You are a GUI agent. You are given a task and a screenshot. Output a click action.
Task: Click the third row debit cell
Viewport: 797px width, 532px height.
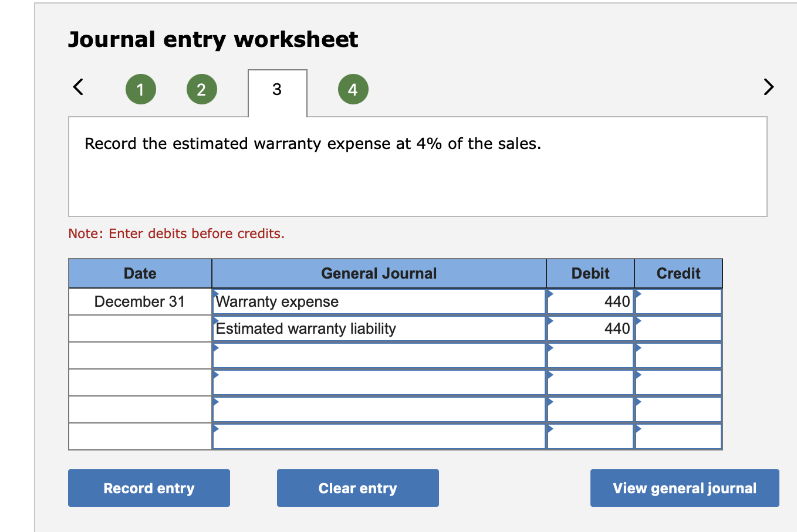590,355
